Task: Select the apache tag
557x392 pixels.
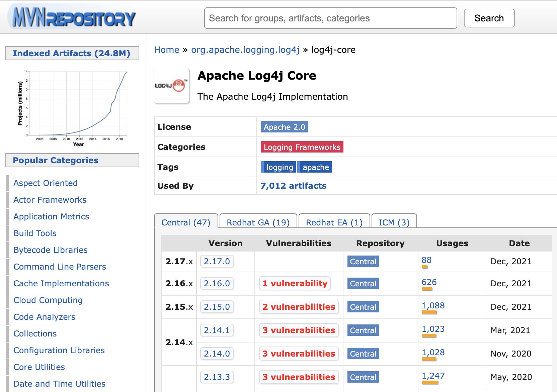Action: (x=315, y=167)
